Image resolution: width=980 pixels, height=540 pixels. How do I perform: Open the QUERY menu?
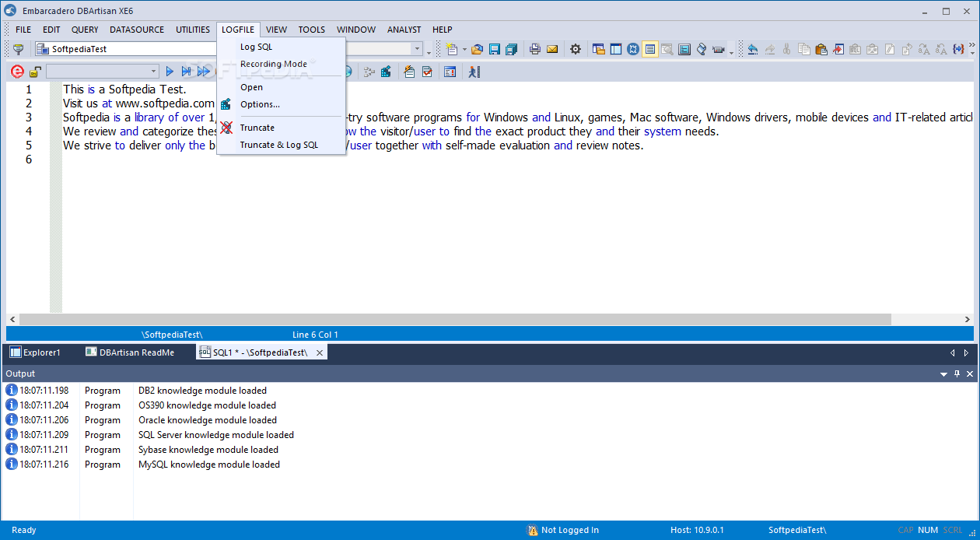[85, 30]
